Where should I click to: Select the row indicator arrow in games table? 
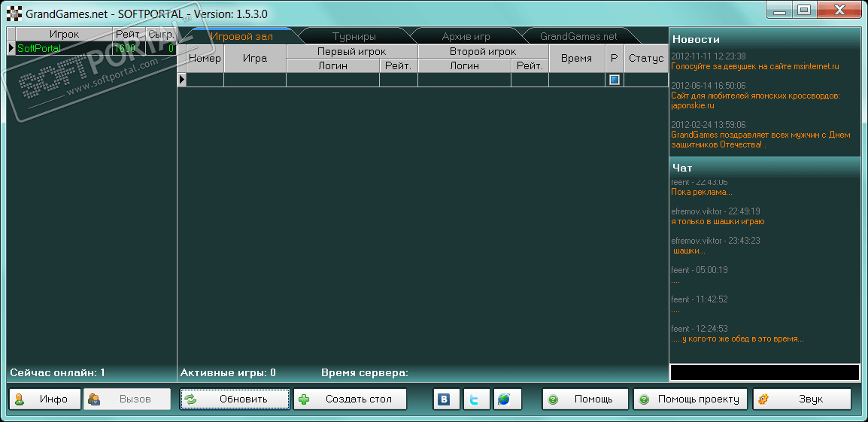(x=181, y=80)
